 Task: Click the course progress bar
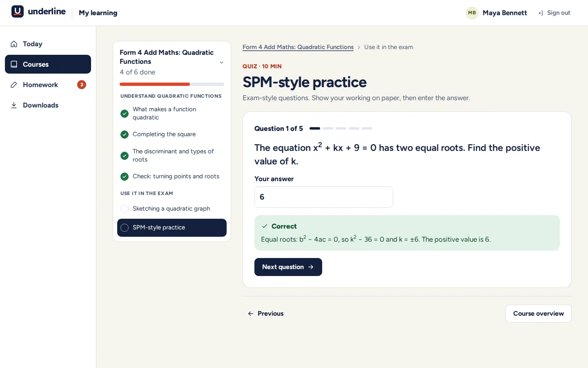172,84
